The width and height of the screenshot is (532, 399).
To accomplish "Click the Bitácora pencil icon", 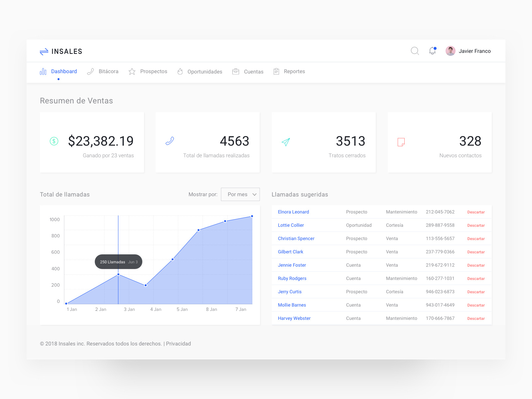I will [x=90, y=71].
